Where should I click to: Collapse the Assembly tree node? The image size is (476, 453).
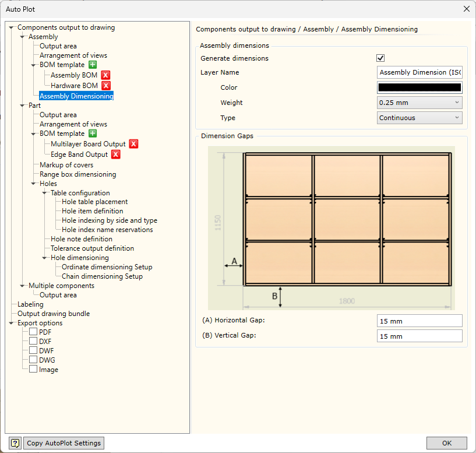tap(22, 37)
